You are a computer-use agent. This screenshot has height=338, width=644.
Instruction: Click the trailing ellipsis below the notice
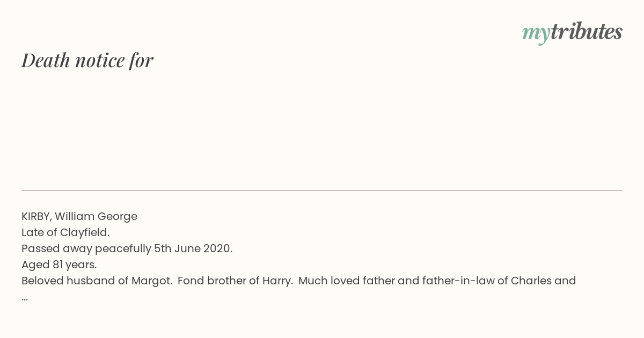tap(25, 298)
